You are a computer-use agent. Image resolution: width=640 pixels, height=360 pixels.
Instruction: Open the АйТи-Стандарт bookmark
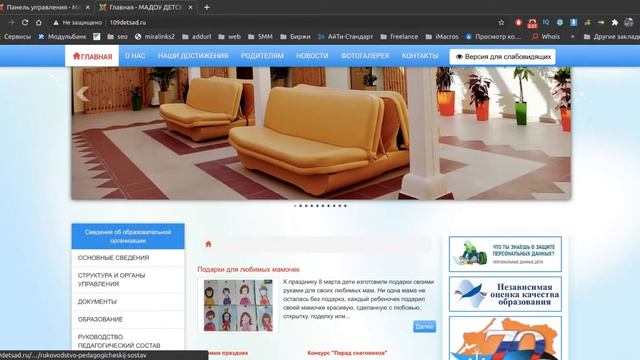pyautogui.click(x=345, y=36)
